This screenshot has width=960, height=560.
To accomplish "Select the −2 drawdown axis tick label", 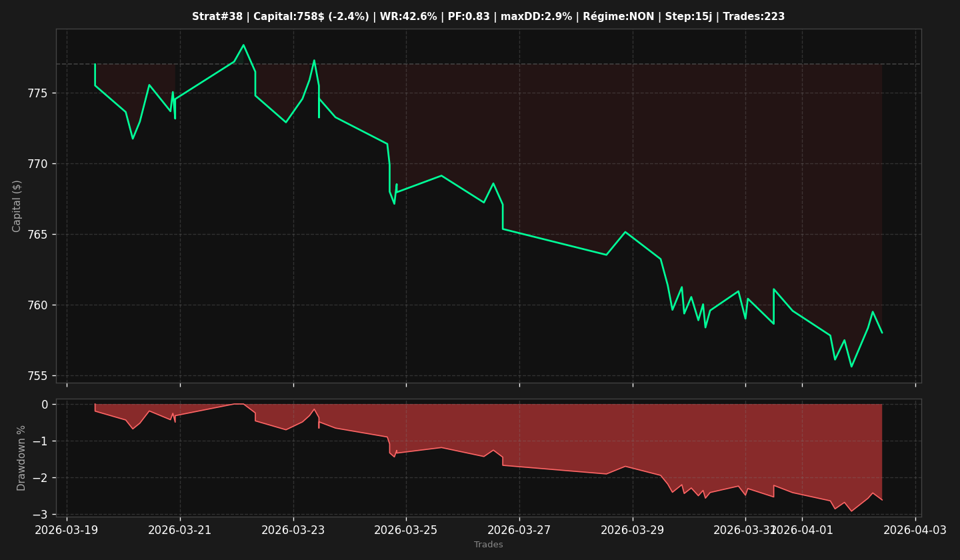I will (41, 478).
